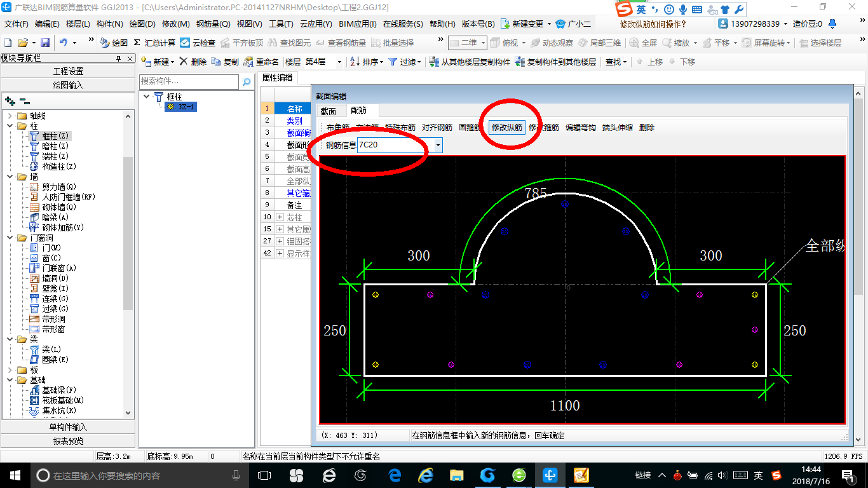The width and height of the screenshot is (868, 488).
Task: Click 端头伸缩 button
Action: [x=618, y=127]
